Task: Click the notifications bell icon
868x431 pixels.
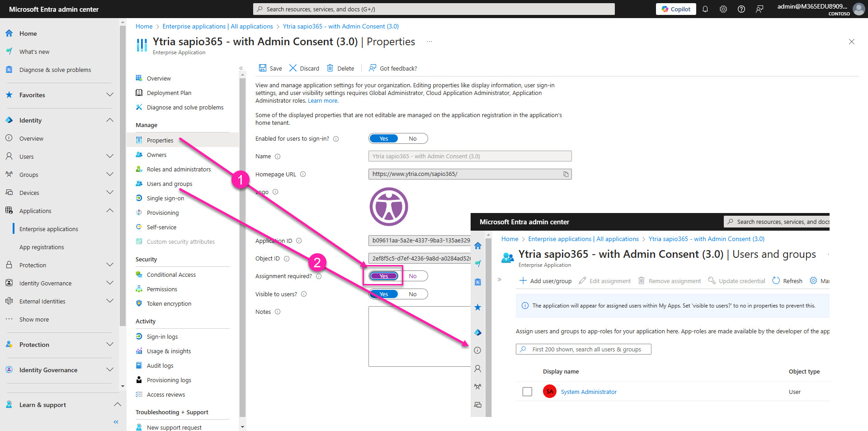Action: 705,9
